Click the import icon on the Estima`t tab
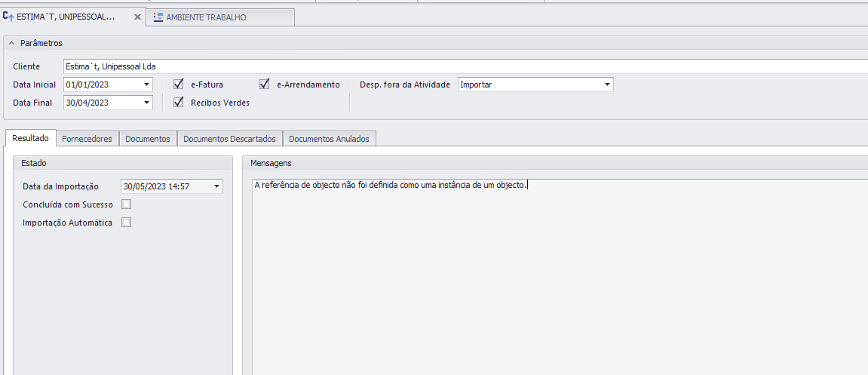 pos(8,16)
